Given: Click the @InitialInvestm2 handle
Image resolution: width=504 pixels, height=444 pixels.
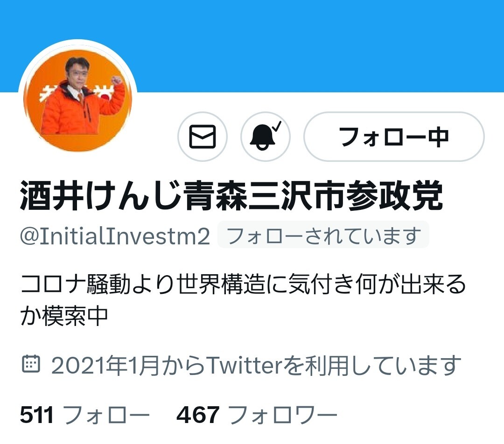Looking at the screenshot, I should [115, 236].
